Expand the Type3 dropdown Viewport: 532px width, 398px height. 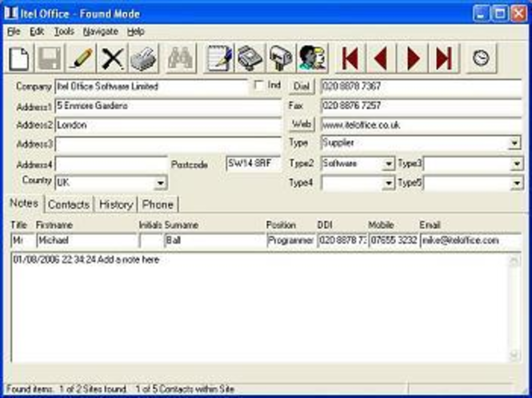tap(517, 164)
